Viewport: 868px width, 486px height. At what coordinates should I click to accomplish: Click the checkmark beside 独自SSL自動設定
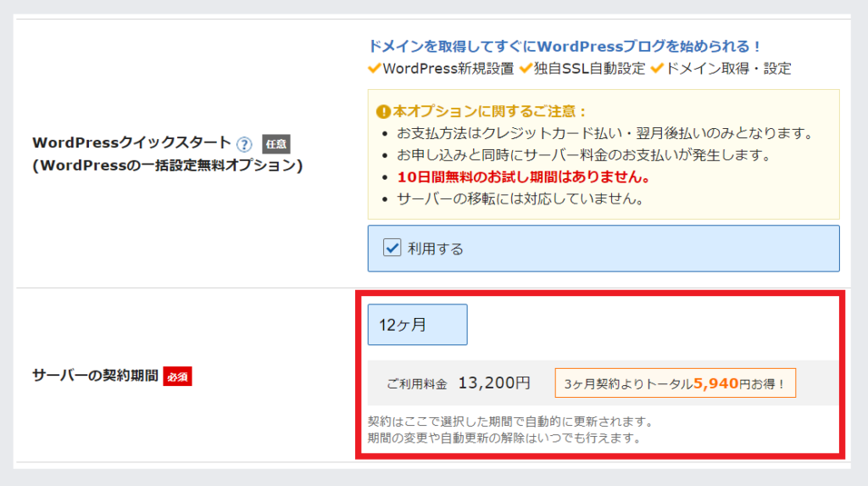pyautogui.click(x=526, y=68)
